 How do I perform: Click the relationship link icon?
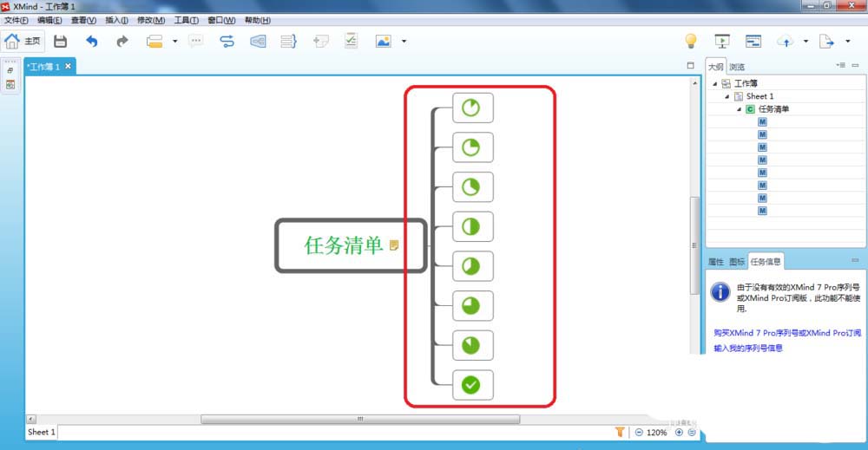click(227, 41)
